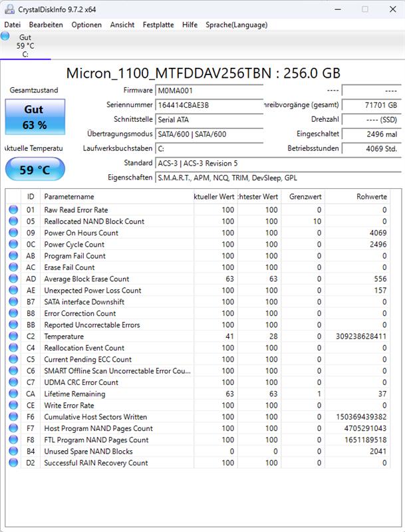Image resolution: width=405 pixels, height=532 pixels.
Task: Click status icon for Power Cycle Count
Action: [13, 244]
